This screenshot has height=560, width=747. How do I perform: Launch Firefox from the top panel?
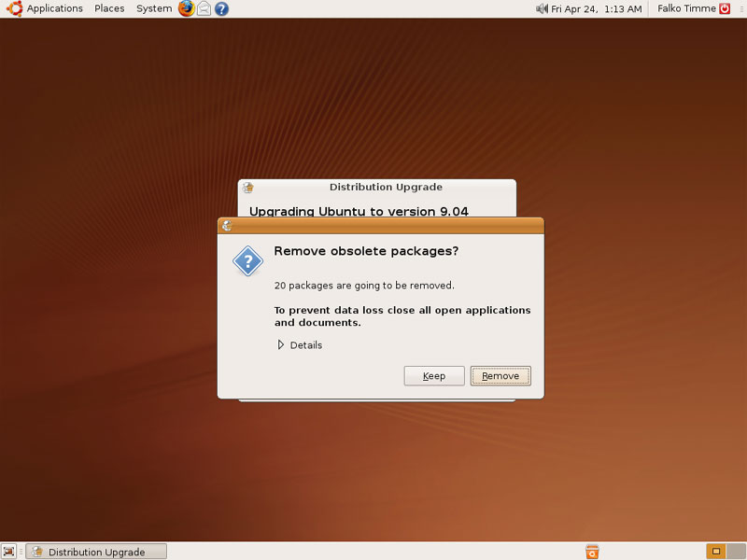coord(186,8)
